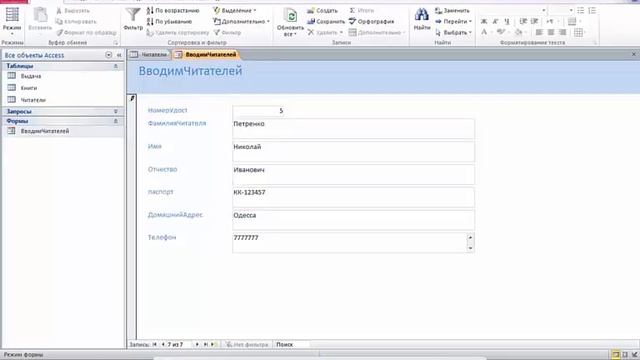The height and width of the screenshot is (360, 640).
Task: Toggle the small Фильтр apply filter button
Action: [227, 32]
